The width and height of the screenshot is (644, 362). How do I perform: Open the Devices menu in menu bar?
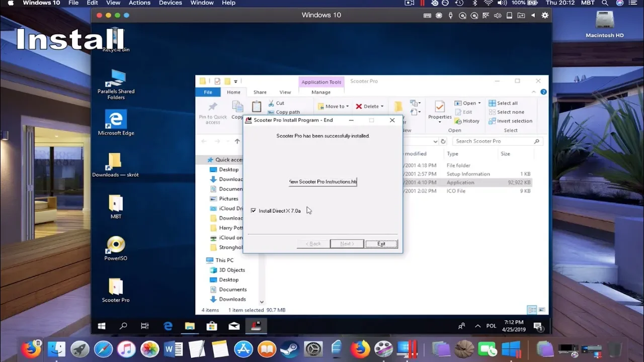click(x=170, y=3)
